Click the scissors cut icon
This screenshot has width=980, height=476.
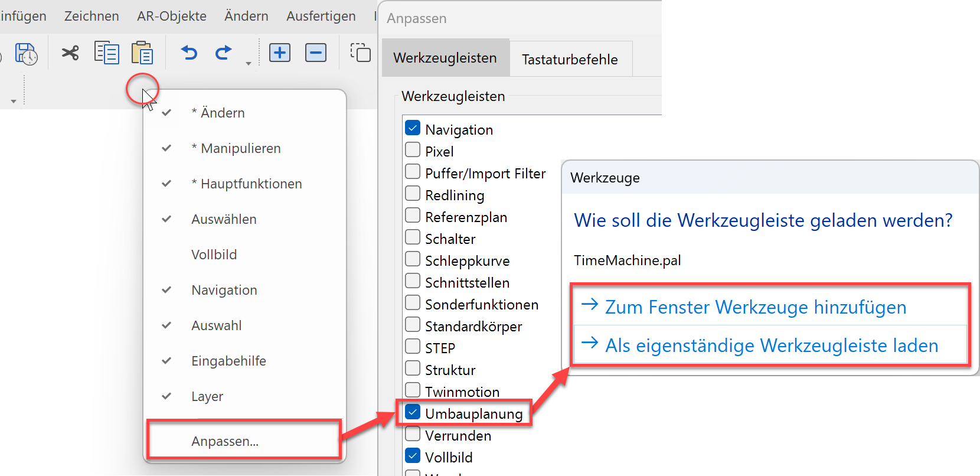pyautogui.click(x=70, y=53)
